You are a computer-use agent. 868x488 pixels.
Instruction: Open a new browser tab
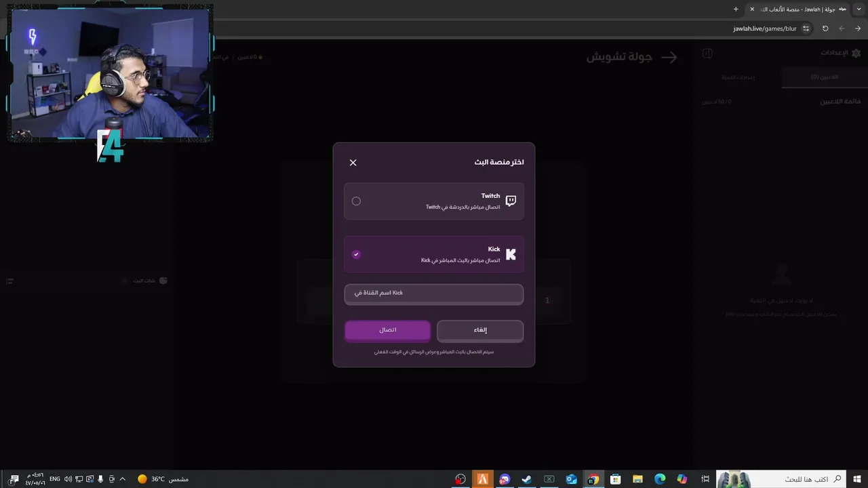pos(736,9)
